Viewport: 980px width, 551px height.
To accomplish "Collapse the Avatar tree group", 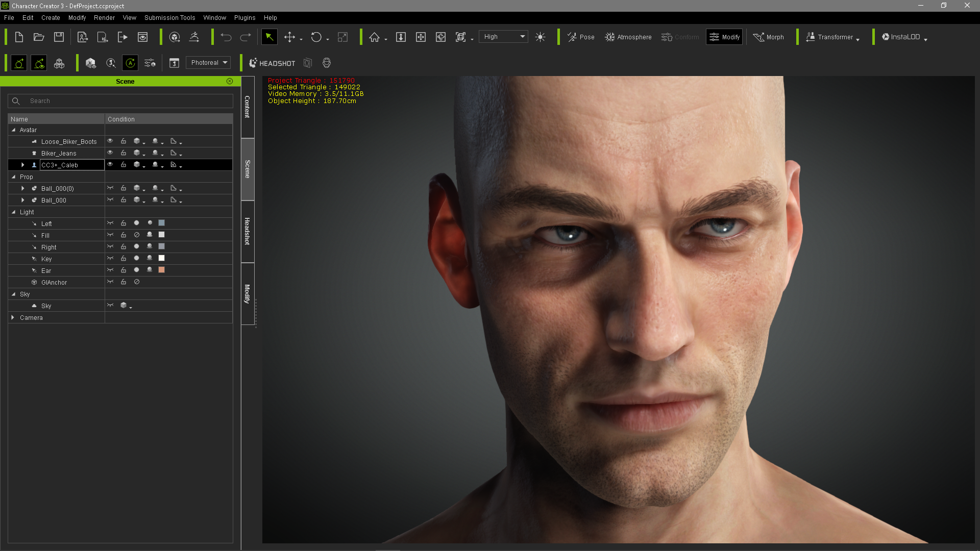I will [13, 130].
